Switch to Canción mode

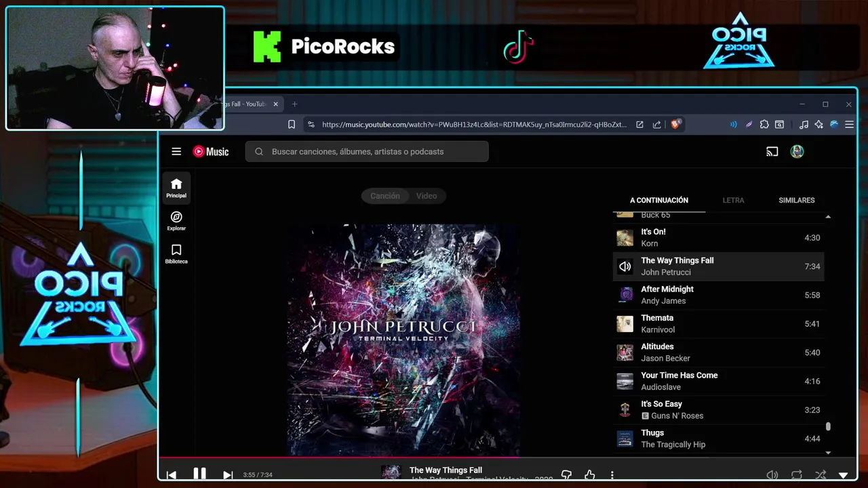384,196
